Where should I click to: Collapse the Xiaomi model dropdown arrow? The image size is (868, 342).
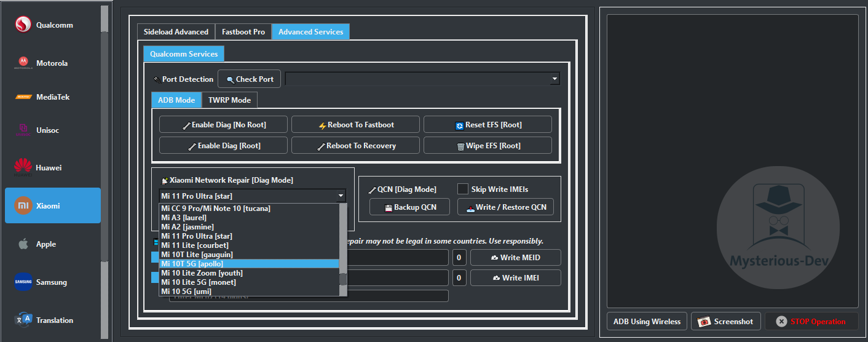[x=341, y=196]
